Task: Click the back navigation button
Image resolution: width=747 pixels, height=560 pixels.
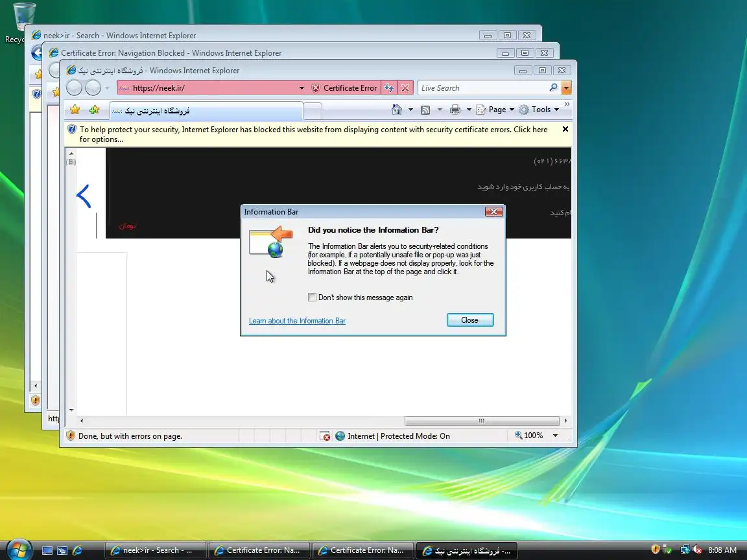Action: (x=74, y=87)
